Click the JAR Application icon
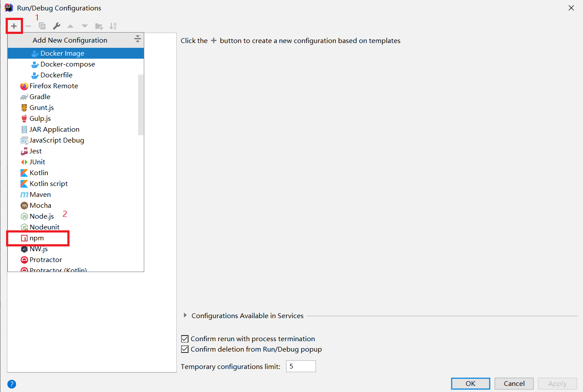Image resolution: width=583 pixels, height=392 pixels. click(x=24, y=130)
